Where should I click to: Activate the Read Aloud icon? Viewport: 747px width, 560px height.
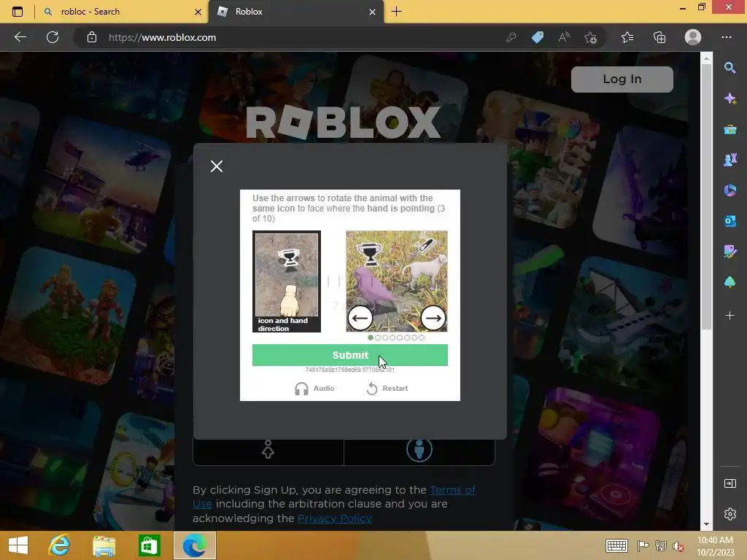pyautogui.click(x=564, y=37)
